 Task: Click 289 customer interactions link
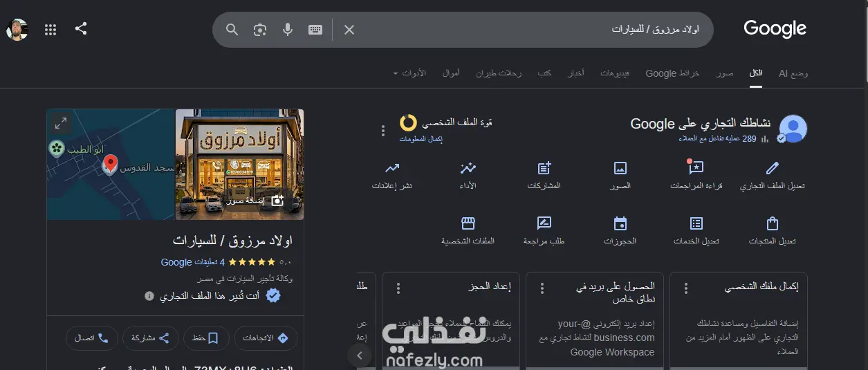[x=719, y=139]
